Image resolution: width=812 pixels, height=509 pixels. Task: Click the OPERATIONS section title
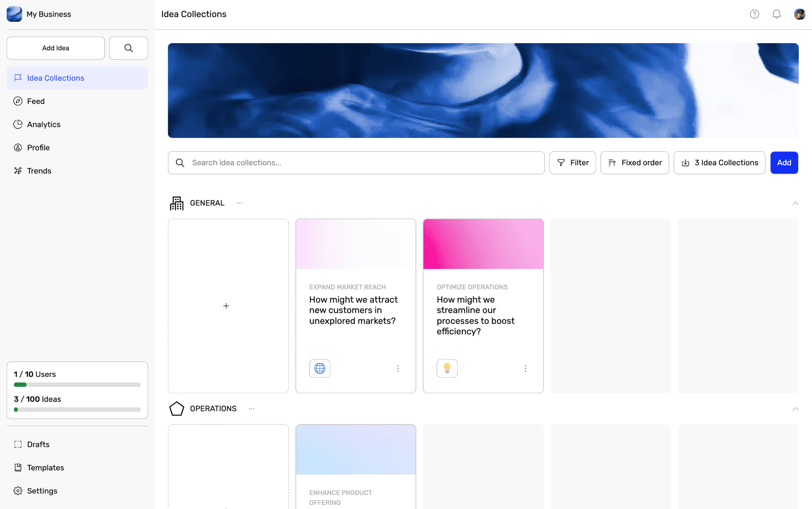click(x=213, y=409)
